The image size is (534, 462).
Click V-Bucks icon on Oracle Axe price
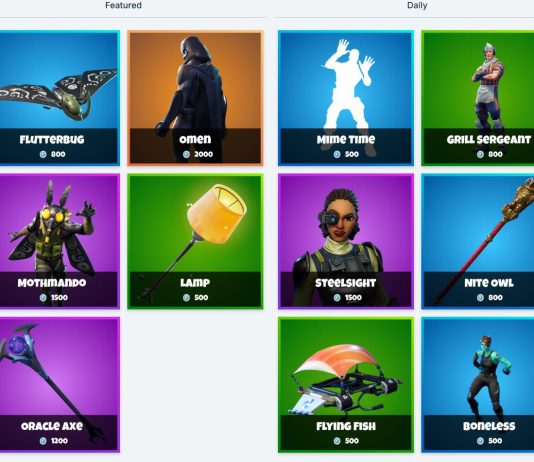pos(43,441)
